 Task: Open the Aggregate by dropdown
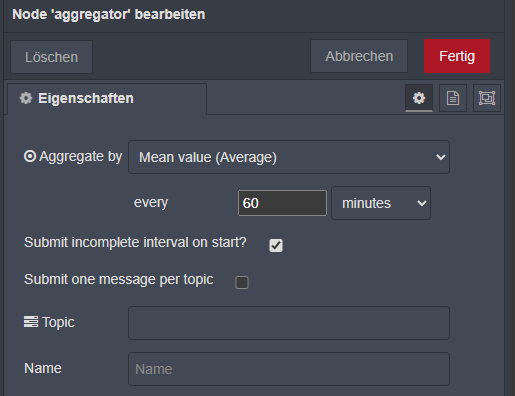(289, 157)
